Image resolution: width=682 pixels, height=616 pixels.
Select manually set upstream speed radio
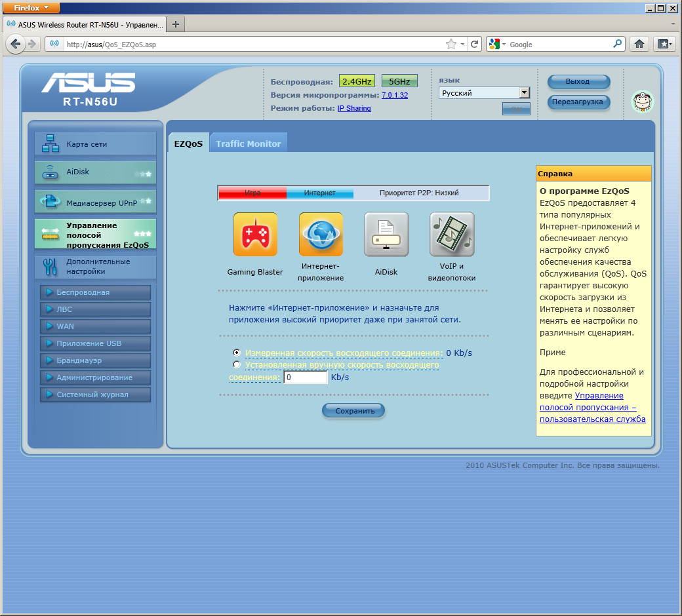tap(237, 364)
